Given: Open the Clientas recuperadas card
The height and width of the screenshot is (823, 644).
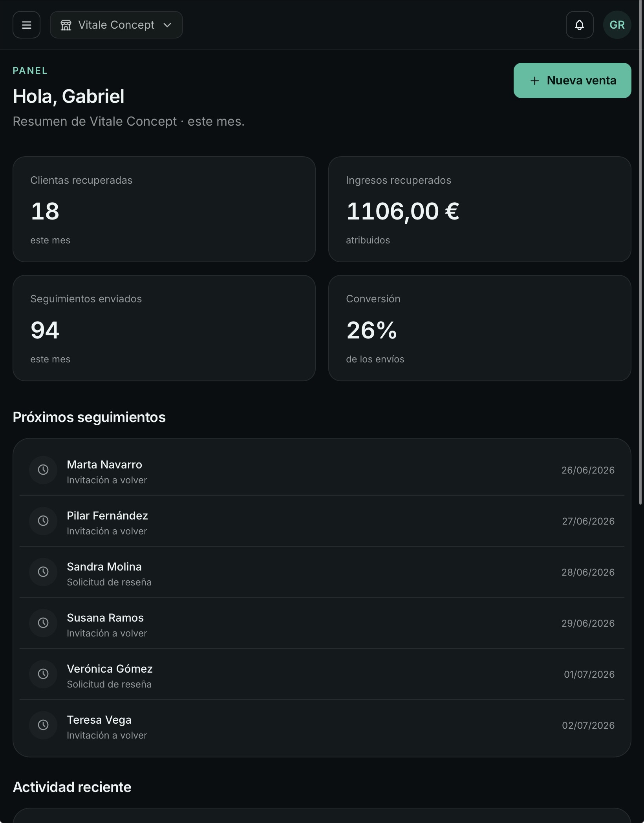Looking at the screenshot, I should click(x=164, y=209).
